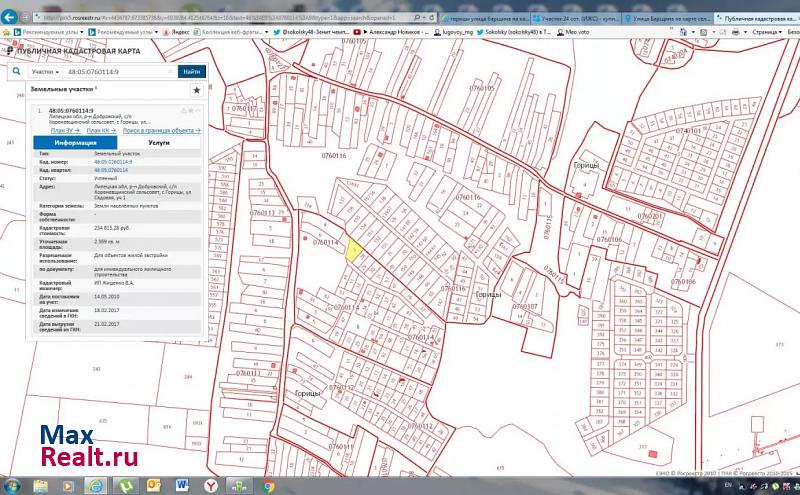Open Yandex Browser from the taskbar
This screenshot has width=800, height=495.
point(208,485)
